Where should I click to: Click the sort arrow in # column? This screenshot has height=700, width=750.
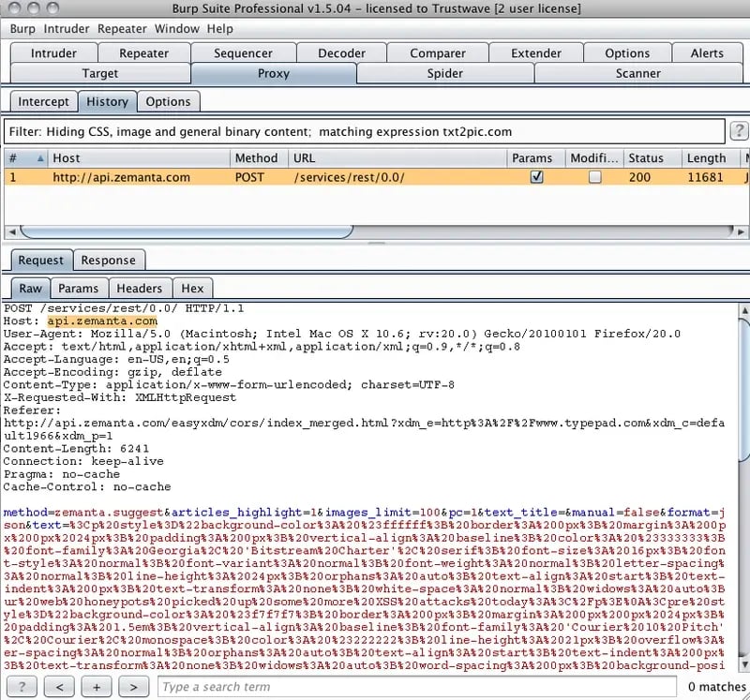pyautogui.click(x=39, y=158)
